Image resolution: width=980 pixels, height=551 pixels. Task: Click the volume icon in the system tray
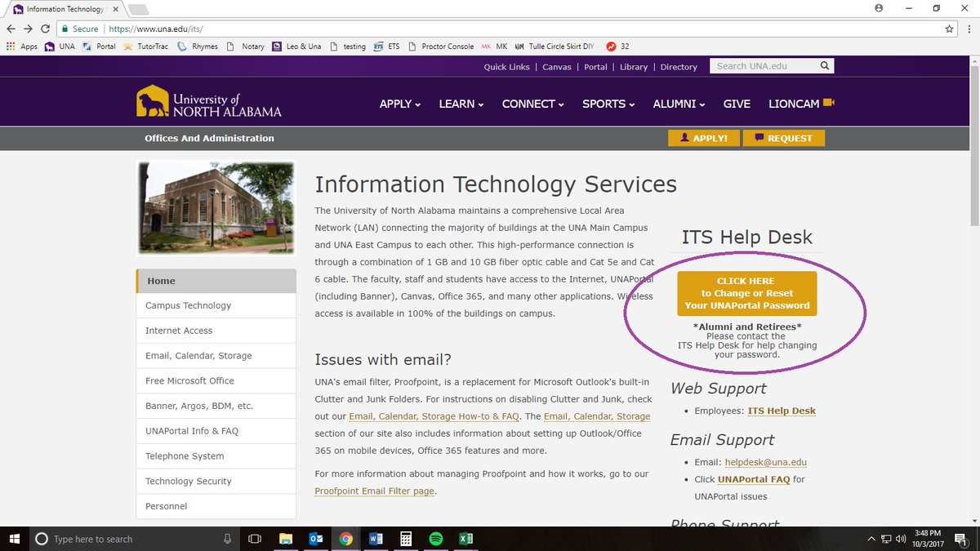(x=901, y=539)
